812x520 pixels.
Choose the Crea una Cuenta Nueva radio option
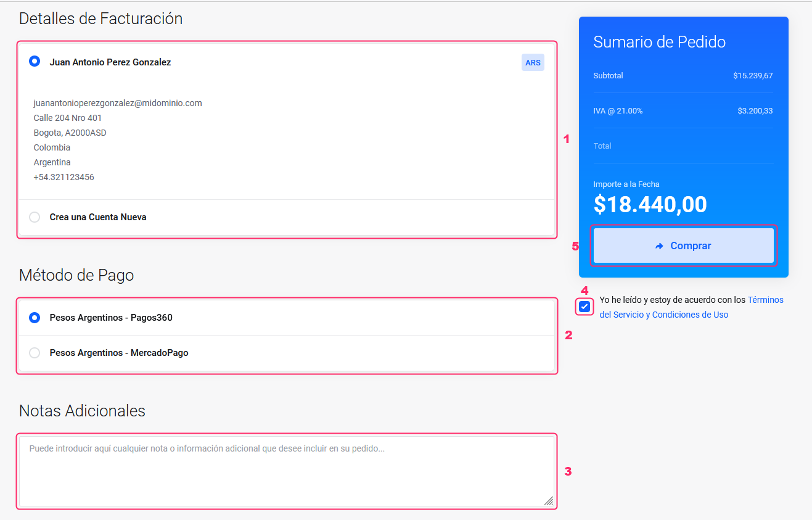point(35,217)
